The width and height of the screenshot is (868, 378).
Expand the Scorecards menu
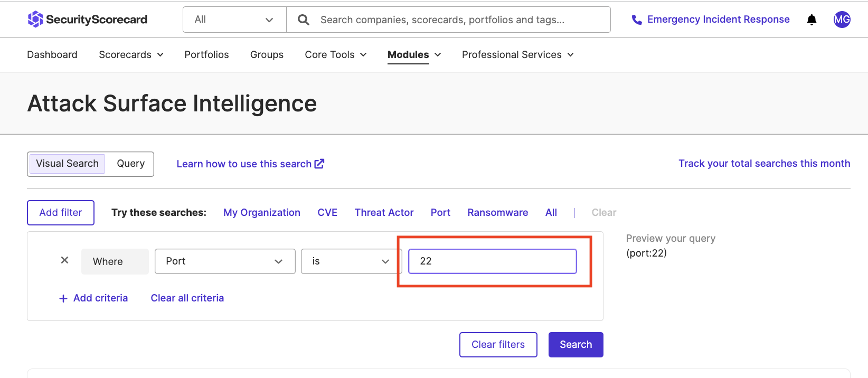pyautogui.click(x=131, y=54)
